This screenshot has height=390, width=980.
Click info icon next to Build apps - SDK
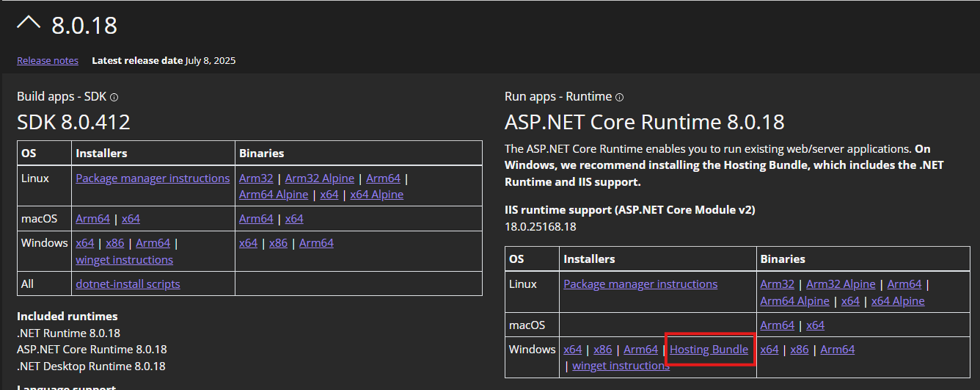click(114, 97)
